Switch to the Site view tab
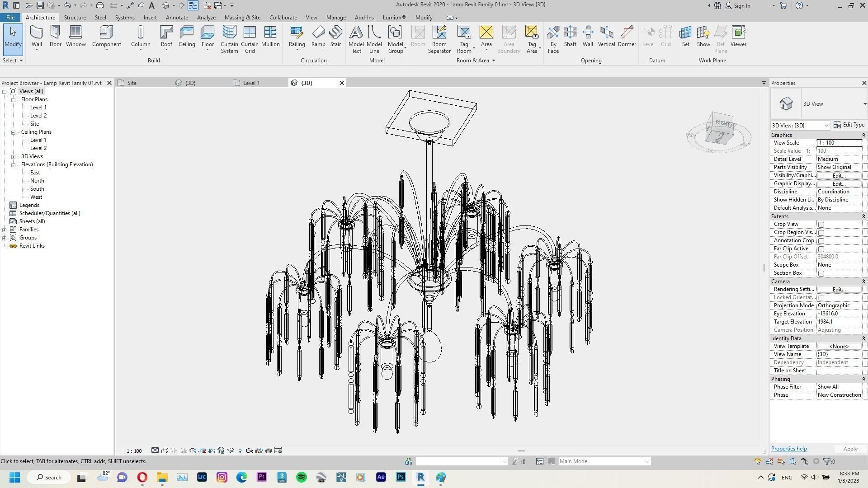 [132, 83]
